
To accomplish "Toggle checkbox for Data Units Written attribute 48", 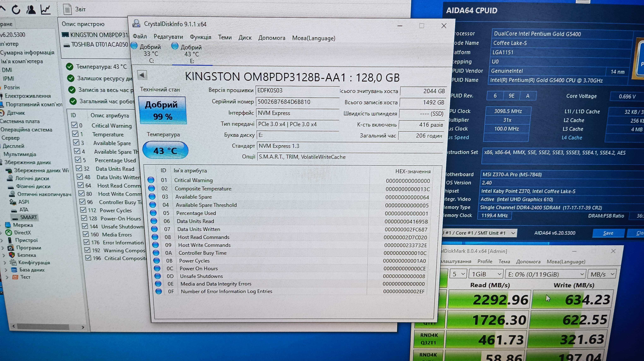I will (80, 177).
